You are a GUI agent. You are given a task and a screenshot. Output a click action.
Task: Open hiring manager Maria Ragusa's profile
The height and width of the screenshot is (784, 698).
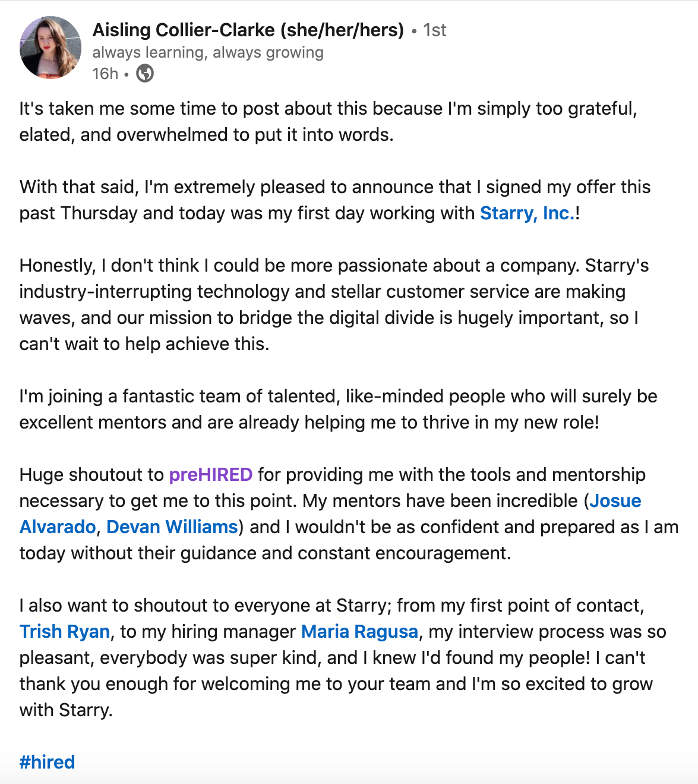tap(359, 632)
